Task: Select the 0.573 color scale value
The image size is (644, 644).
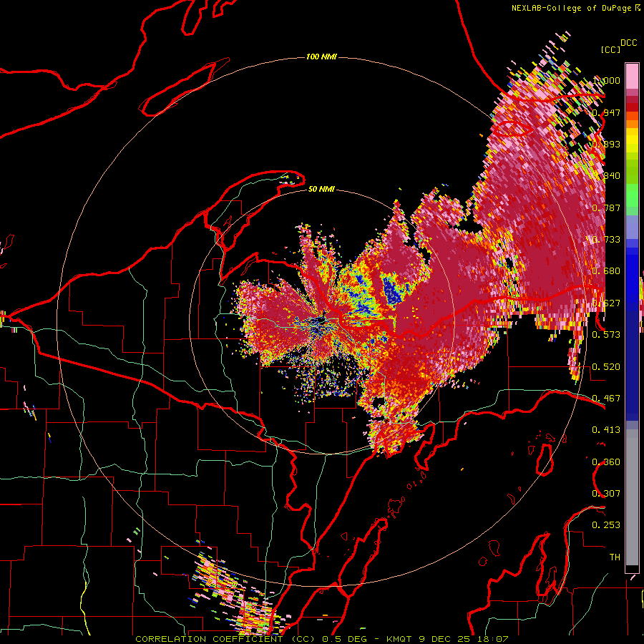Action: click(606, 335)
